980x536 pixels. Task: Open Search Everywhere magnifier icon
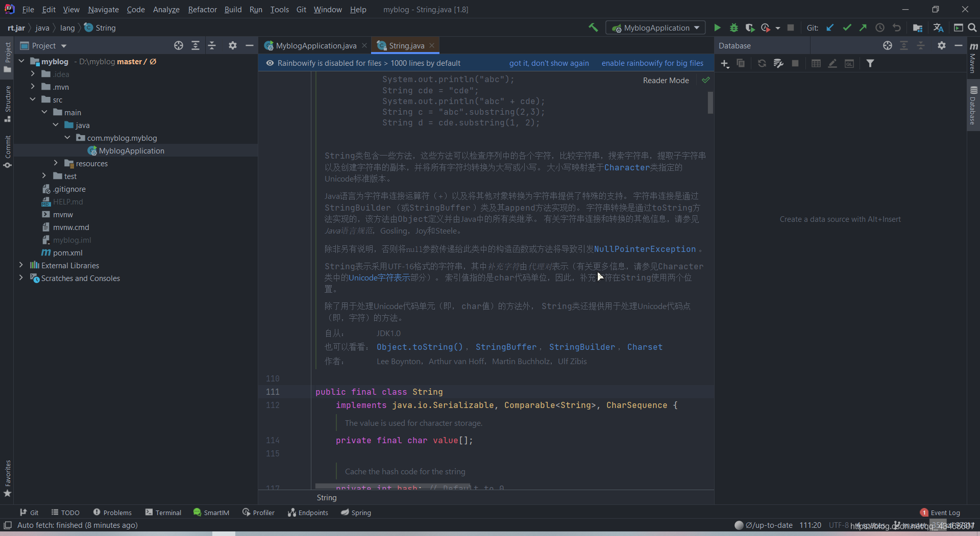pos(972,28)
